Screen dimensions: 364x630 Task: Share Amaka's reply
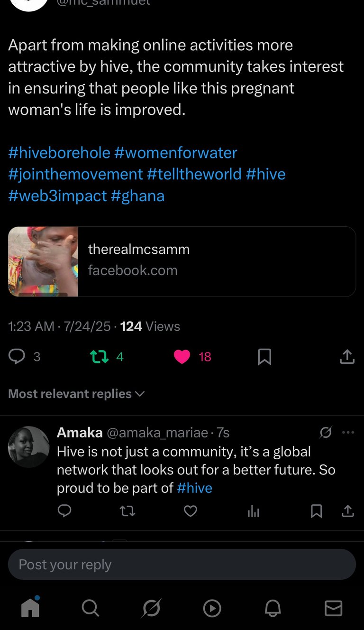tap(347, 510)
